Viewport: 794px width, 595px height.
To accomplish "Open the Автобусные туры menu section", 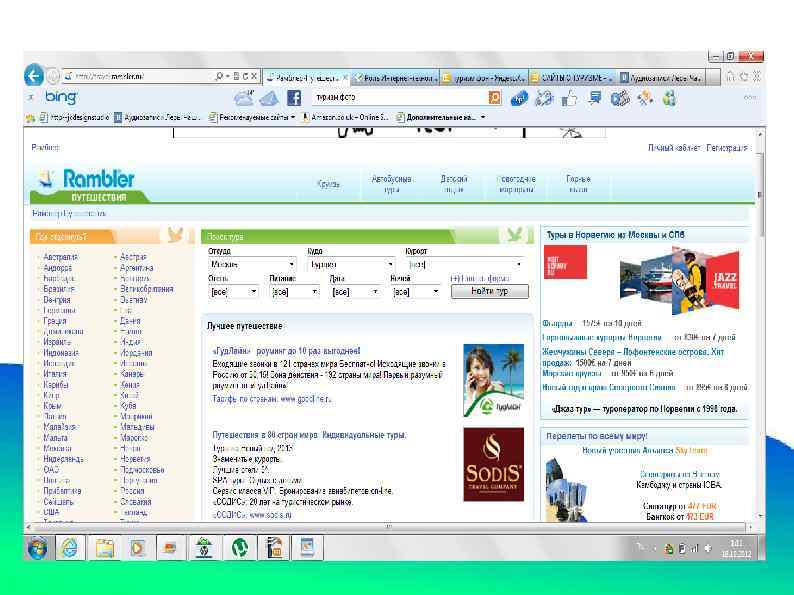I will point(391,184).
